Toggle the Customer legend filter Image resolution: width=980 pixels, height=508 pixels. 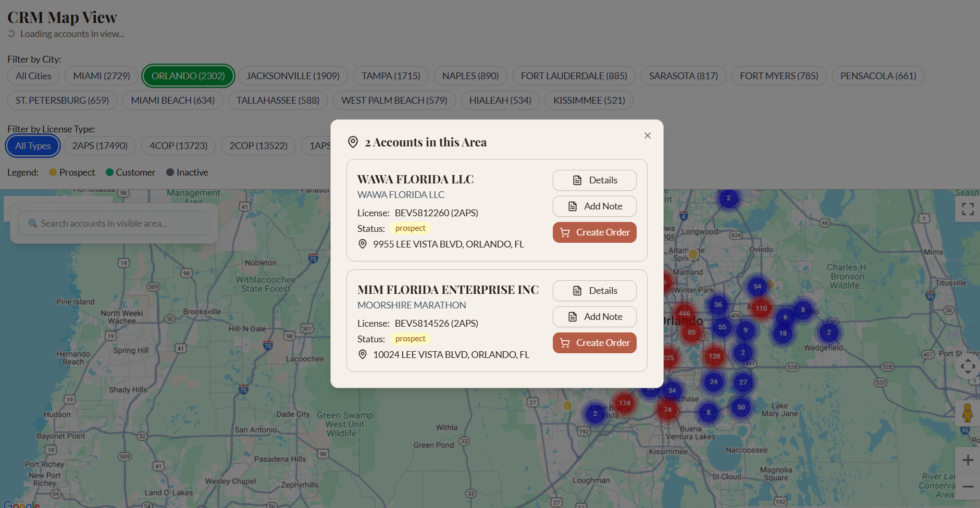click(131, 172)
